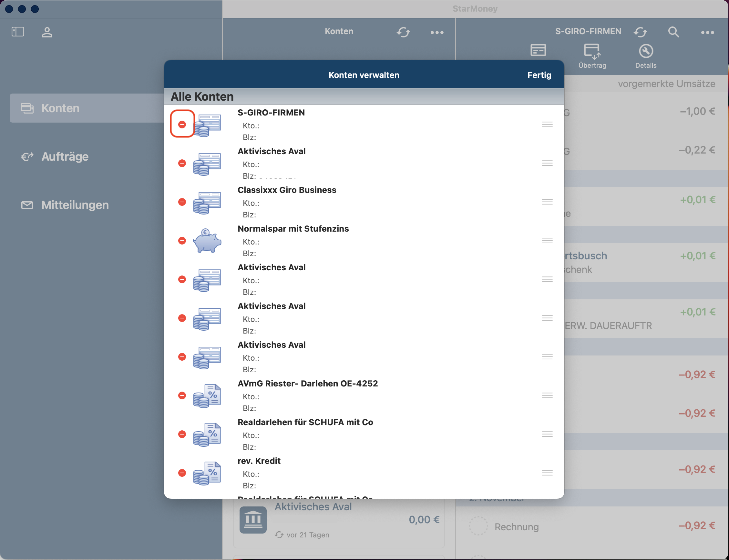Screen dimensions: 729x560
Task: Click the card toolbar icon left of Übertrag
Action: coord(538,50)
